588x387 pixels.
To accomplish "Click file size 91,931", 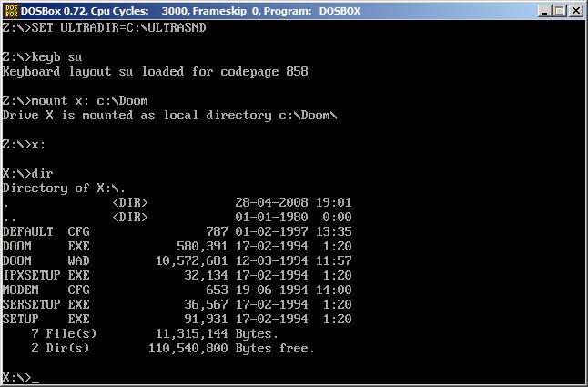I will [207, 319].
